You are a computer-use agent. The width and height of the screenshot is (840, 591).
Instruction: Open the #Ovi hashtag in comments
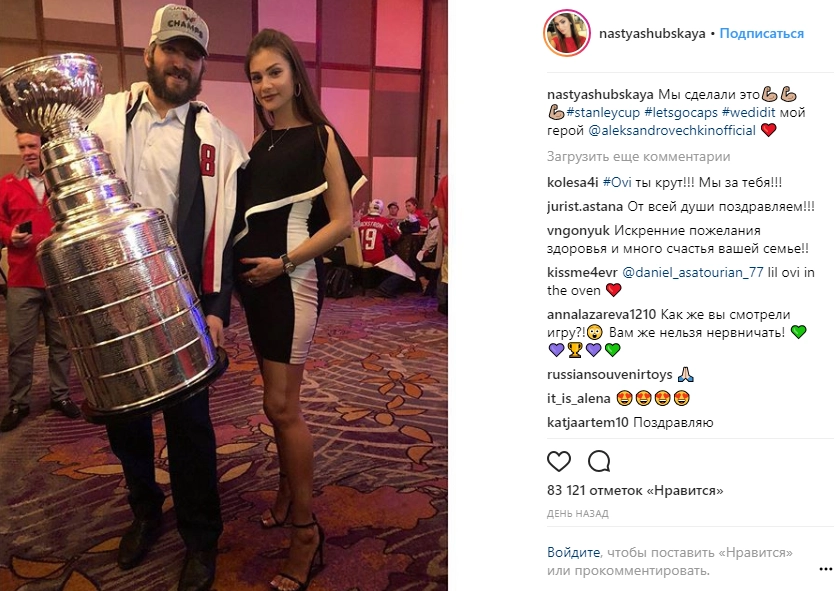click(x=617, y=182)
